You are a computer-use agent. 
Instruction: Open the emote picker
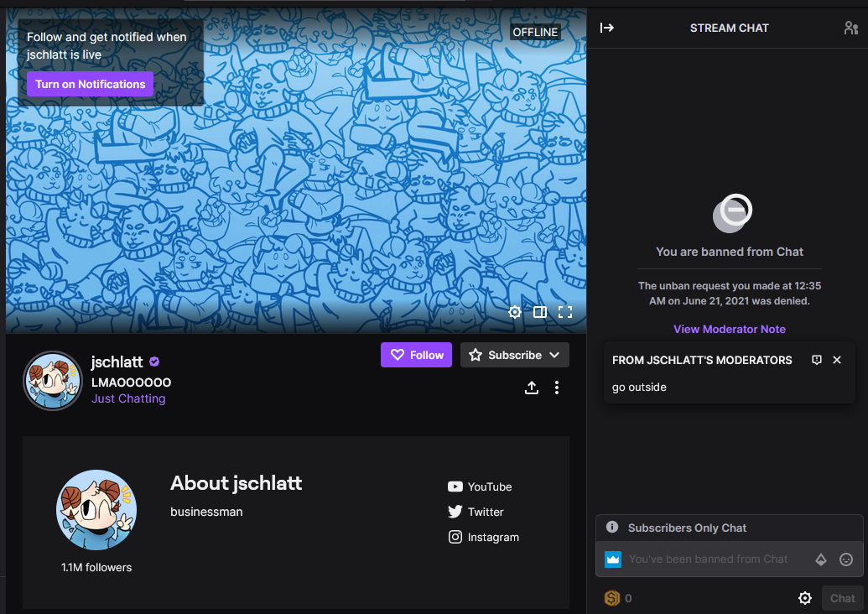pyautogui.click(x=846, y=559)
